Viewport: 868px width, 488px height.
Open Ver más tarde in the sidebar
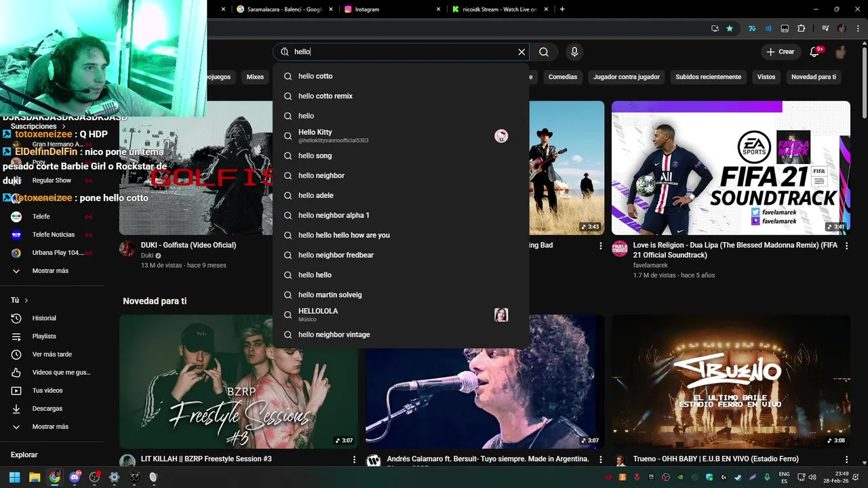(52, 354)
